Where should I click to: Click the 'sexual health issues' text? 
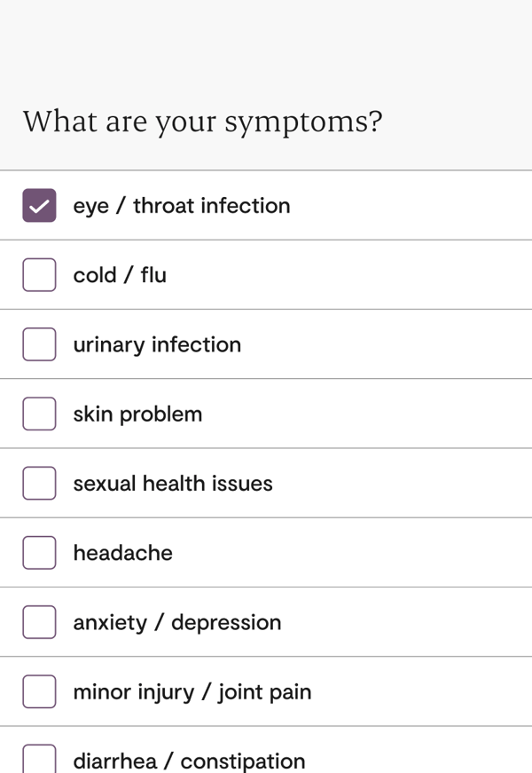pyautogui.click(x=173, y=484)
